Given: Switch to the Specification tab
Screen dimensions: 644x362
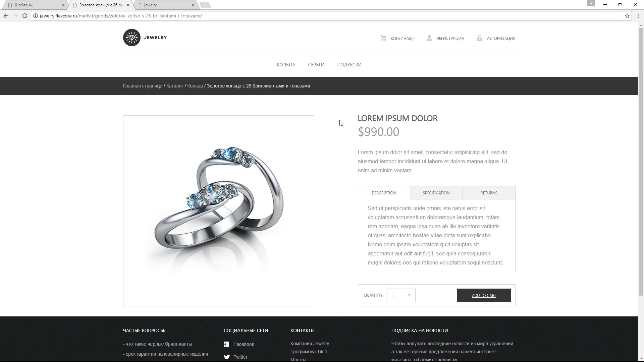Looking at the screenshot, I should (x=436, y=193).
